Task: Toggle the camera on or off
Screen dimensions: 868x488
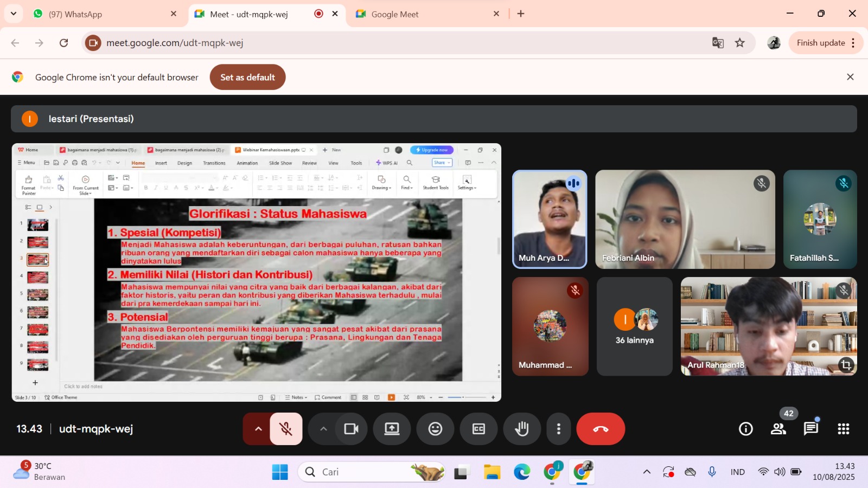Action: pos(352,429)
